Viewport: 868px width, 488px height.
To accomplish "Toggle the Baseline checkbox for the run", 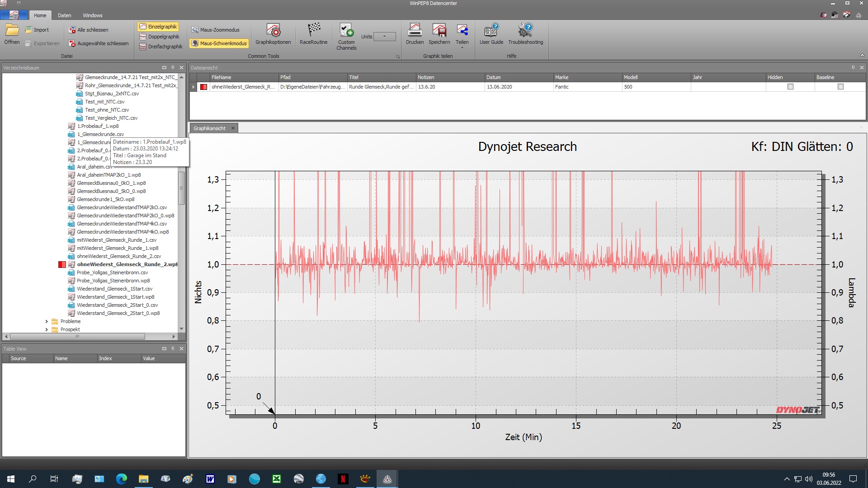I will click(840, 87).
